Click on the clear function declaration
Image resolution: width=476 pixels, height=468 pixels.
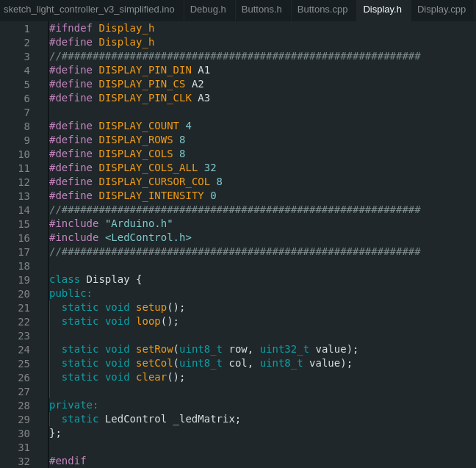coord(151,377)
